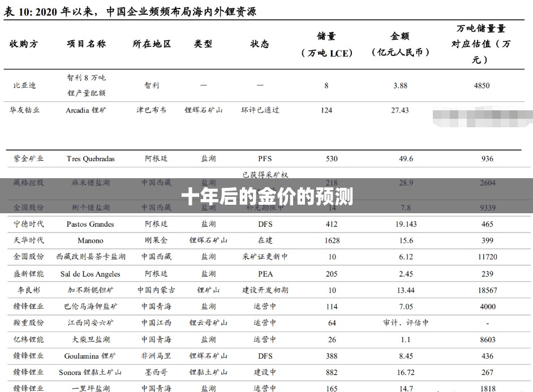Image resolution: width=533 pixels, height=392 pixels.
Task: Click the '中国内蒙古' region cell
Action: (156, 290)
